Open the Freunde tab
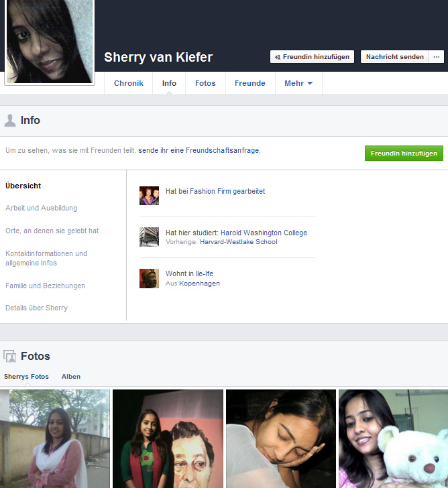This screenshot has width=448, height=488. pyautogui.click(x=250, y=83)
